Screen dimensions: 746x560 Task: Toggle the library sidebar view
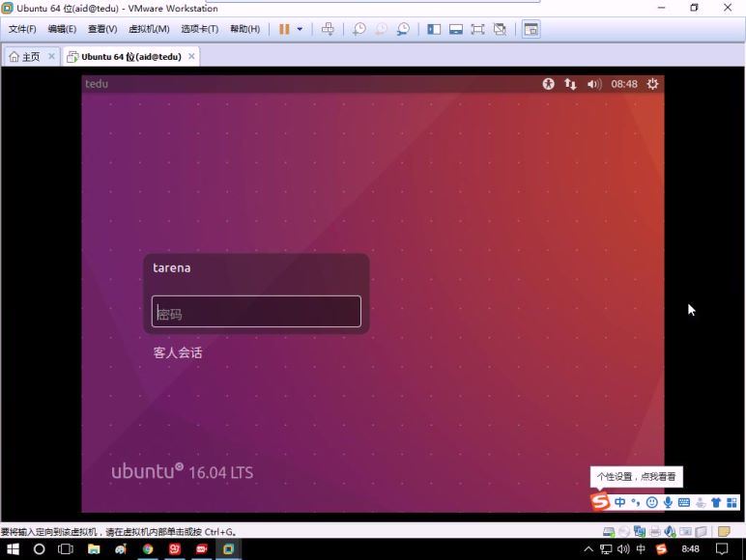point(434,29)
